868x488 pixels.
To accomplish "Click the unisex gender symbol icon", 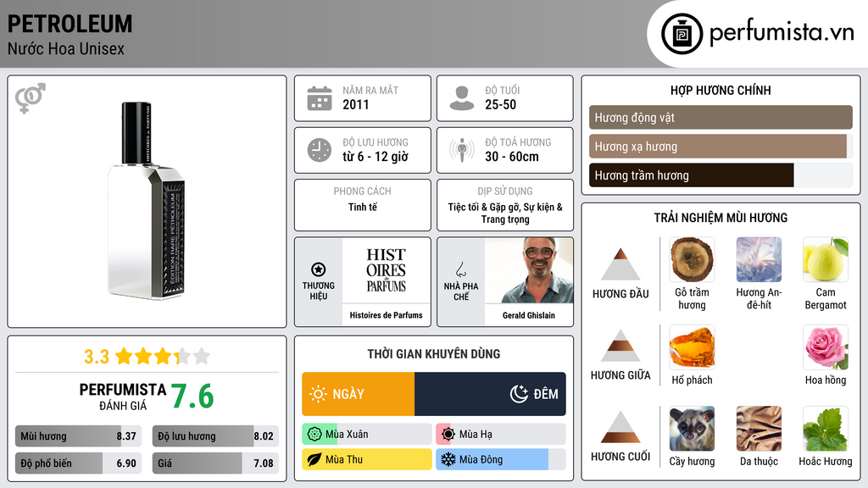I will (30, 98).
